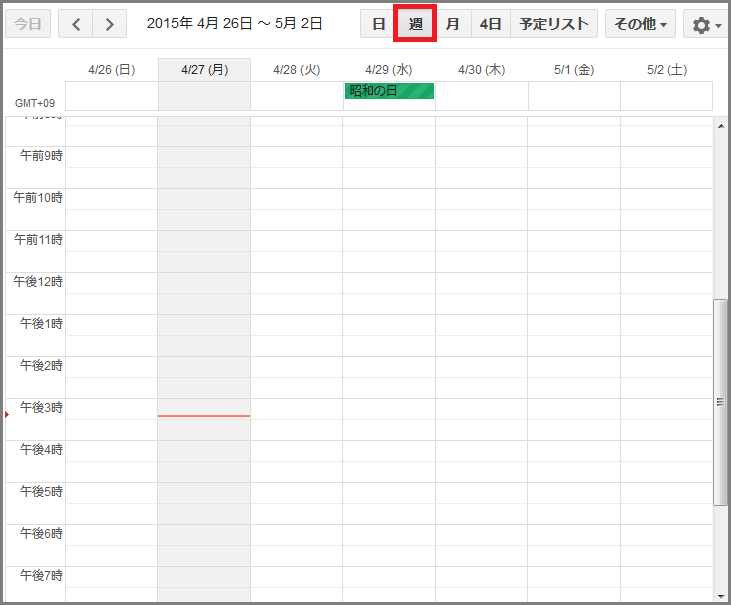Click scrollbar down arrow
Image resolution: width=731 pixels, height=605 pixels.
point(721,596)
